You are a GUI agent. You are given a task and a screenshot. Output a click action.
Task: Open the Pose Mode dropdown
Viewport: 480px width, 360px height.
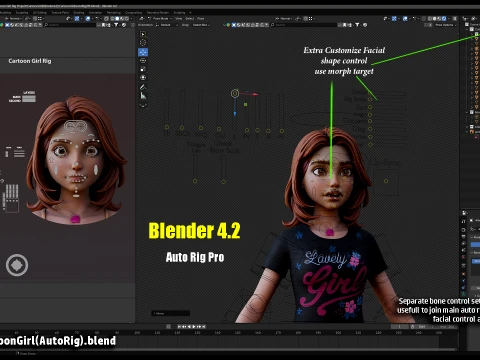tap(160, 18)
